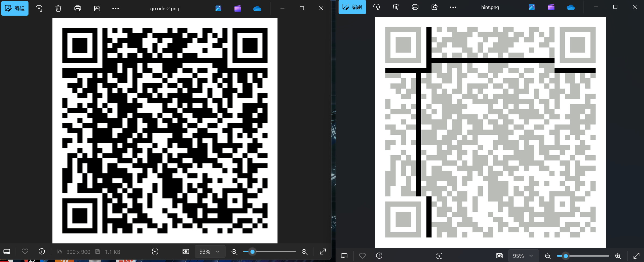Image resolution: width=644 pixels, height=262 pixels.
Task: Favorite the qrcode-2.png image
Action: [25, 252]
